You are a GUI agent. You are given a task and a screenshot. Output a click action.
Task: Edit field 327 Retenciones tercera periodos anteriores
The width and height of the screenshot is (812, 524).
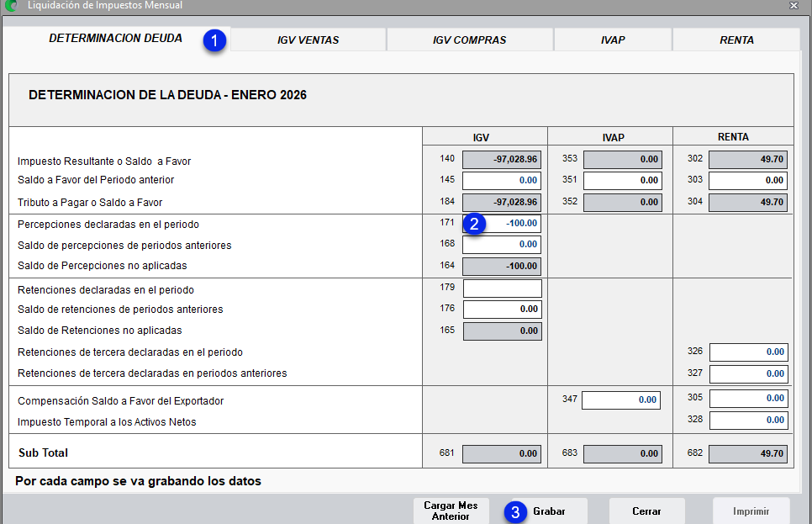pos(749,373)
